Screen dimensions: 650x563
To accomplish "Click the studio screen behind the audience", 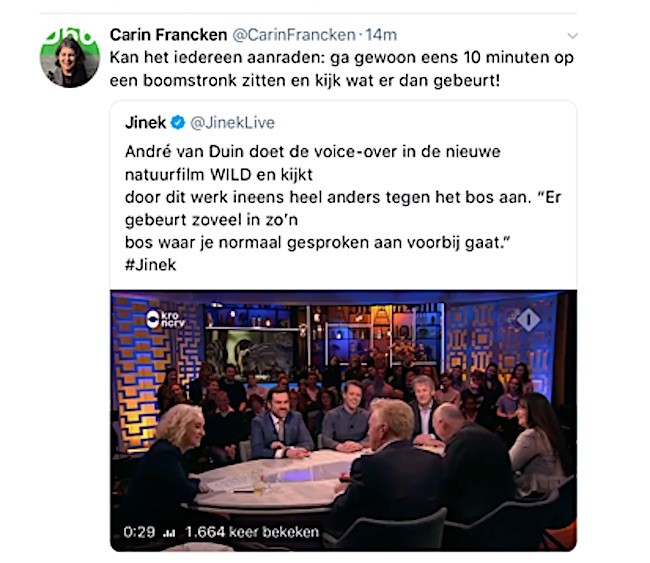I will click(x=249, y=351).
